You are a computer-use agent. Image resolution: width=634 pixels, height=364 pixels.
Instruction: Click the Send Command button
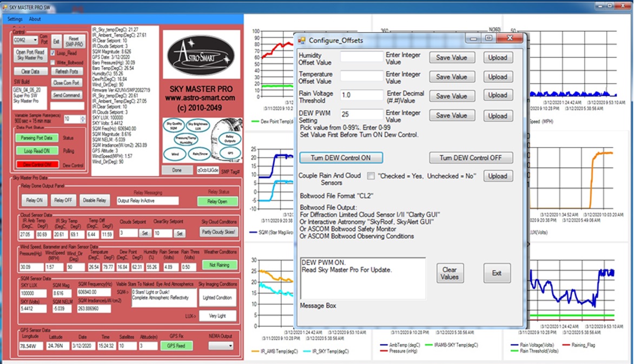67,95
